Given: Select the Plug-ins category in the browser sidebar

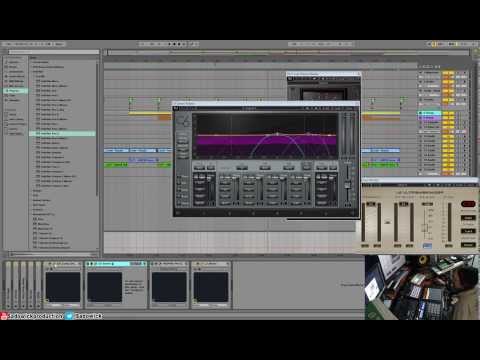Looking at the screenshot, I should click(15, 91).
